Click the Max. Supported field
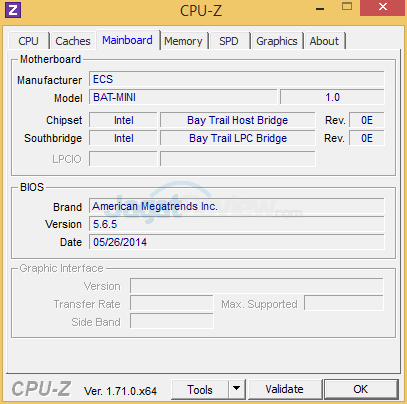Image resolution: width=407 pixels, height=404 pixels. coord(344,303)
